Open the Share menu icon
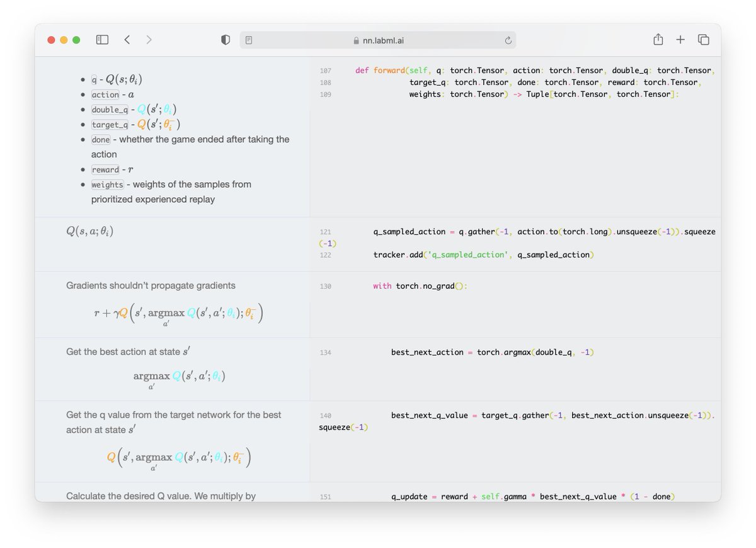The height and width of the screenshot is (548, 756). pyautogui.click(x=658, y=40)
